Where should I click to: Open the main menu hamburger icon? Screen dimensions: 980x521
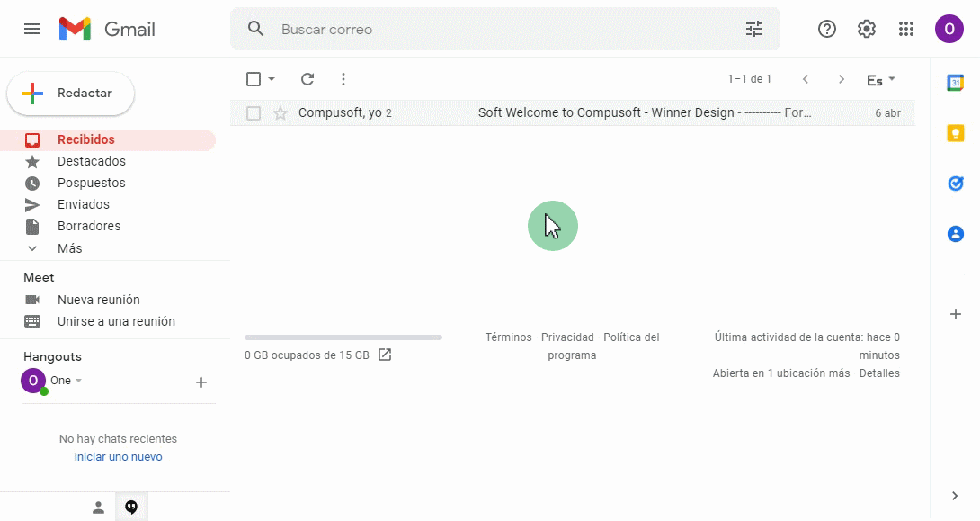(x=32, y=29)
